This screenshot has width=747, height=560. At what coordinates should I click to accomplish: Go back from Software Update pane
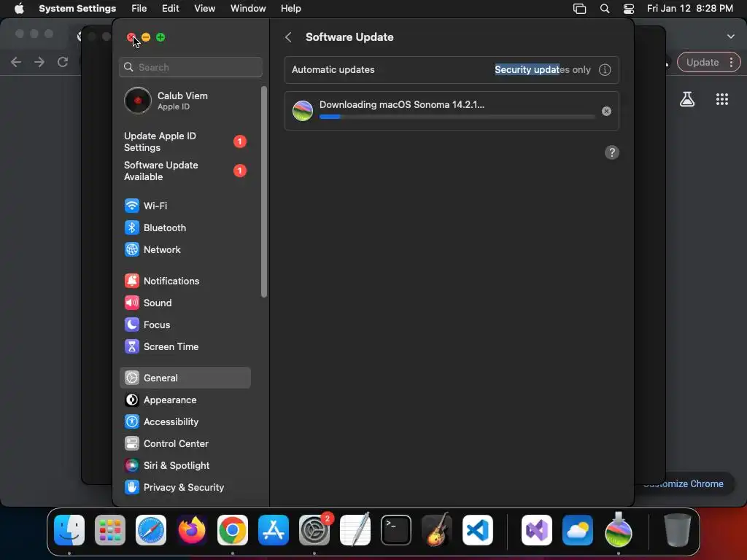pyautogui.click(x=288, y=37)
